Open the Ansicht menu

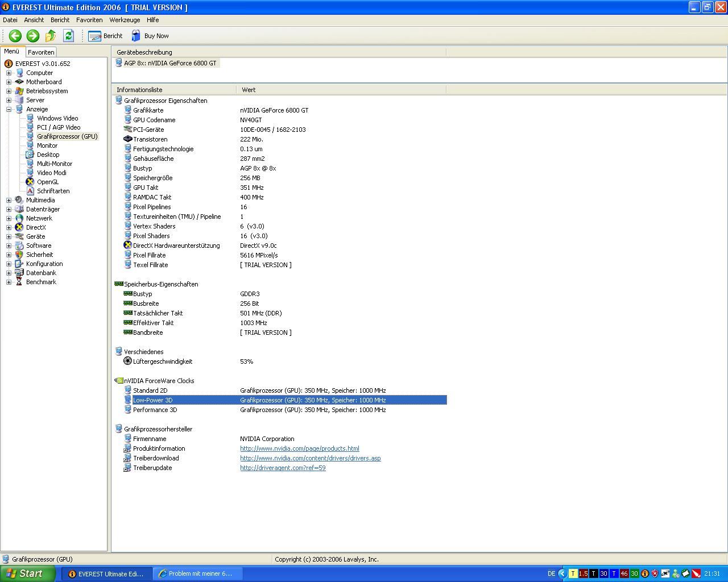34,20
